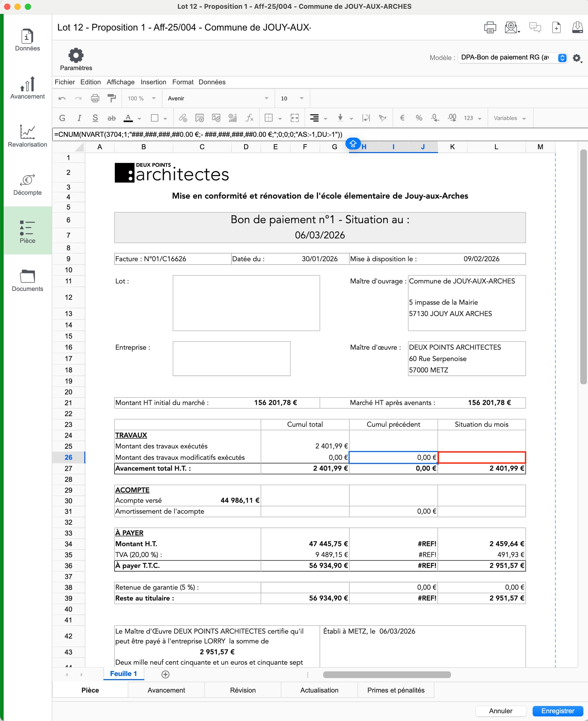Click the insert chart icon

click(x=233, y=118)
